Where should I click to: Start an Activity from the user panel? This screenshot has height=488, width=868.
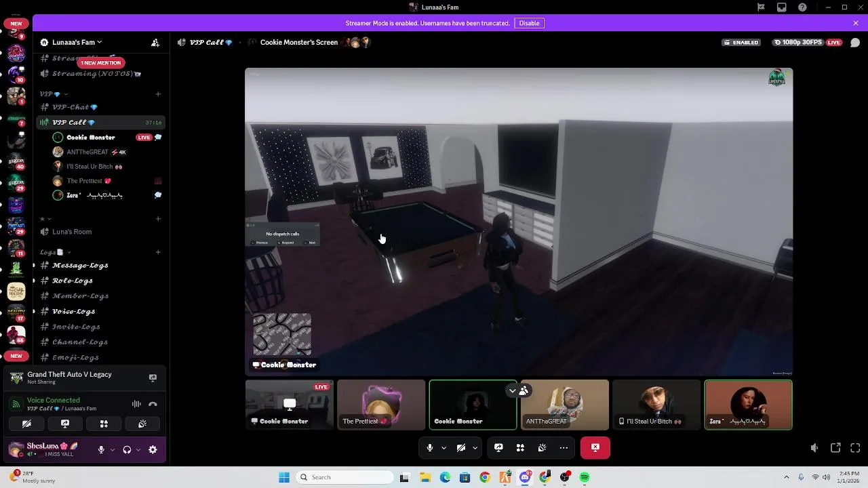(104, 424)
